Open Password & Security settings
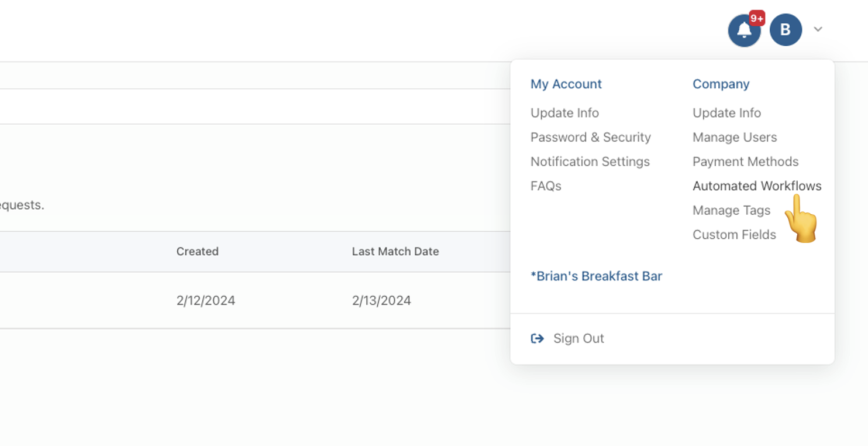This screenshot has height=446, width=868. click(x=591, y=138)
